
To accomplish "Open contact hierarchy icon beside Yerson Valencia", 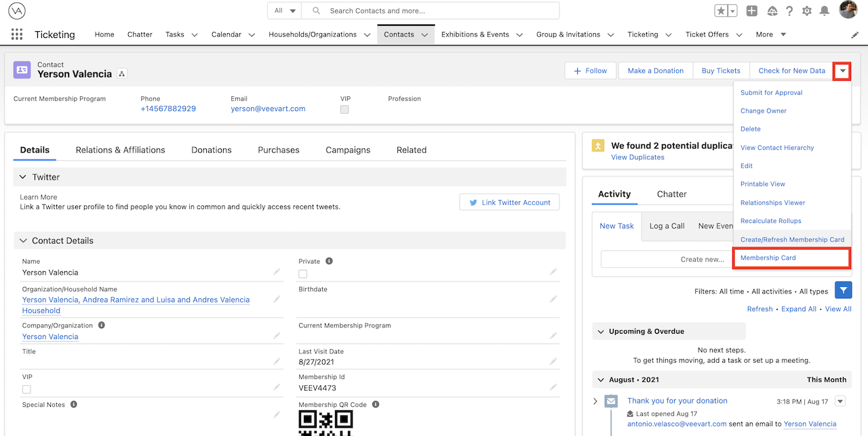I will tap(122, 74).
